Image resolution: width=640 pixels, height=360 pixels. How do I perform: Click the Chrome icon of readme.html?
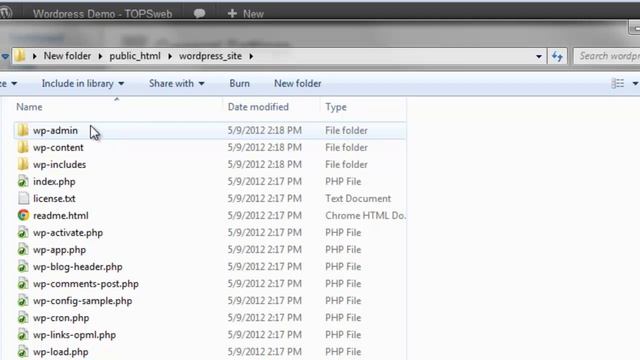point(23,215)
